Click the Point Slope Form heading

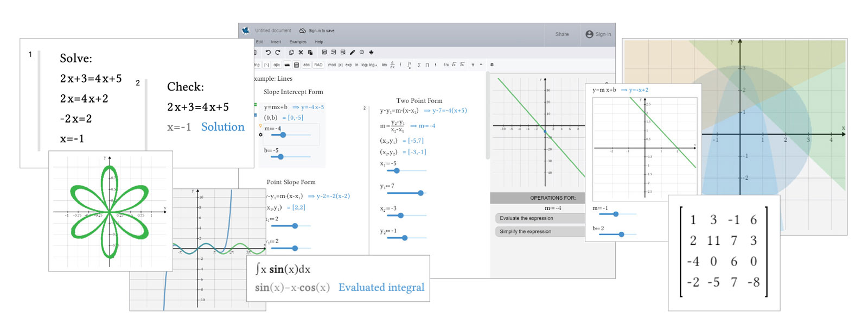[x=291, y=182]
